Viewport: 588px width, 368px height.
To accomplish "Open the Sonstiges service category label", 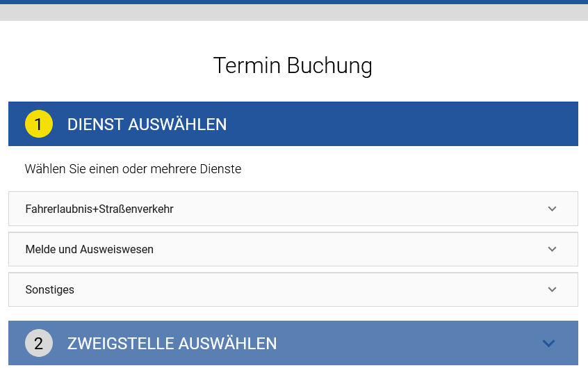I will pyautogui.click(x=49, y=289).
